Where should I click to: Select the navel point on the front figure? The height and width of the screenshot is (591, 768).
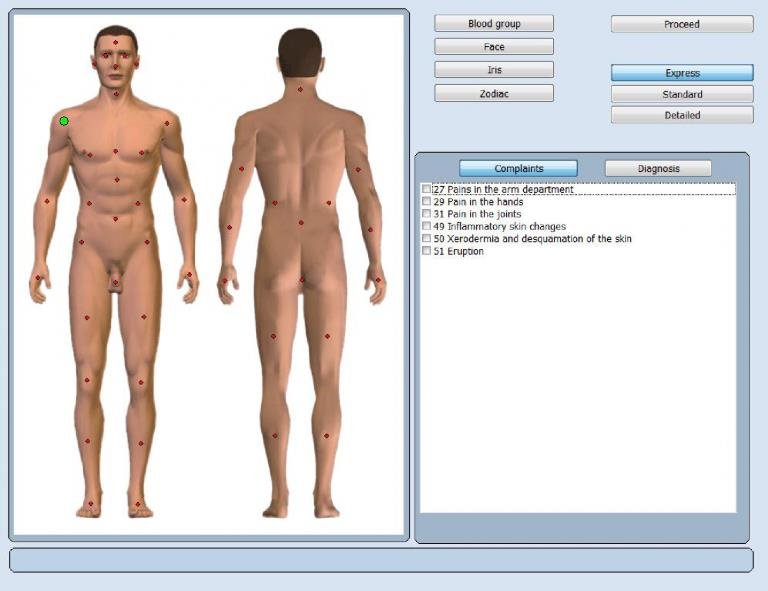click(x=115, y=219)
